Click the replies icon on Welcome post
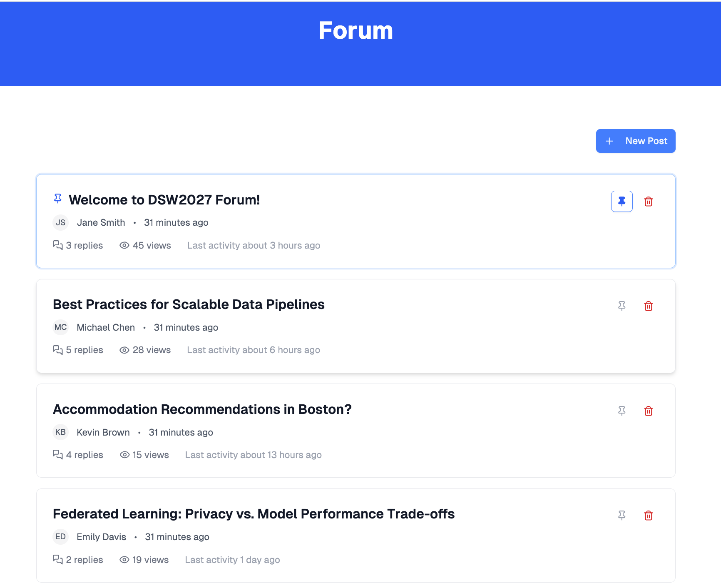The width and height of the screenshot is (721, 588). pyautogui.click(x=58, y=245)
